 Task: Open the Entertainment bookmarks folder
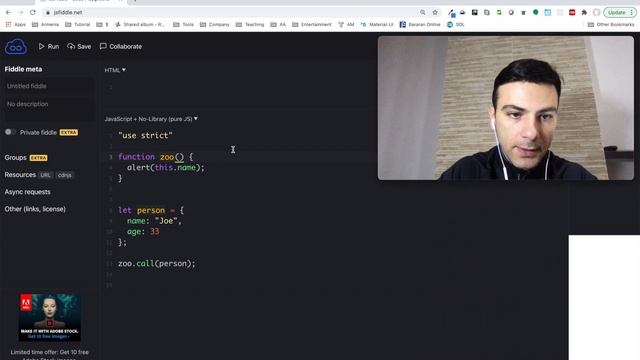[312, 24]
